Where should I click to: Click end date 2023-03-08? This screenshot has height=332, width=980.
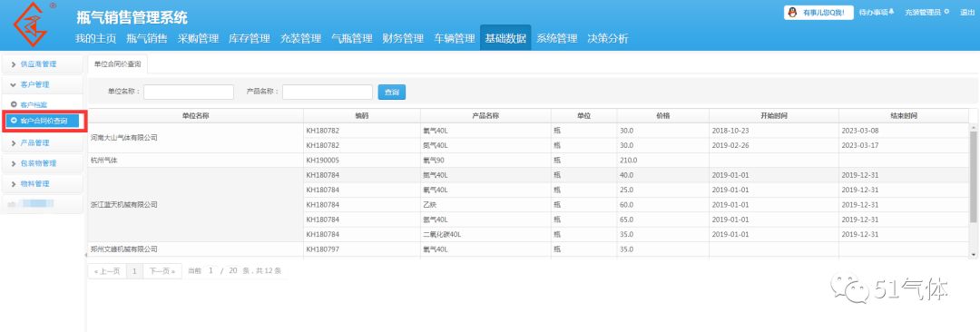coord(904,131)
